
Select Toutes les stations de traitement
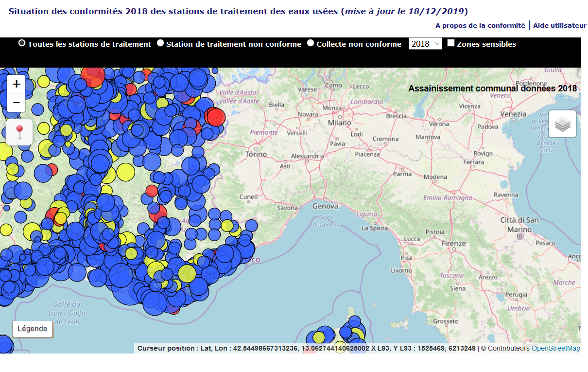22,43
